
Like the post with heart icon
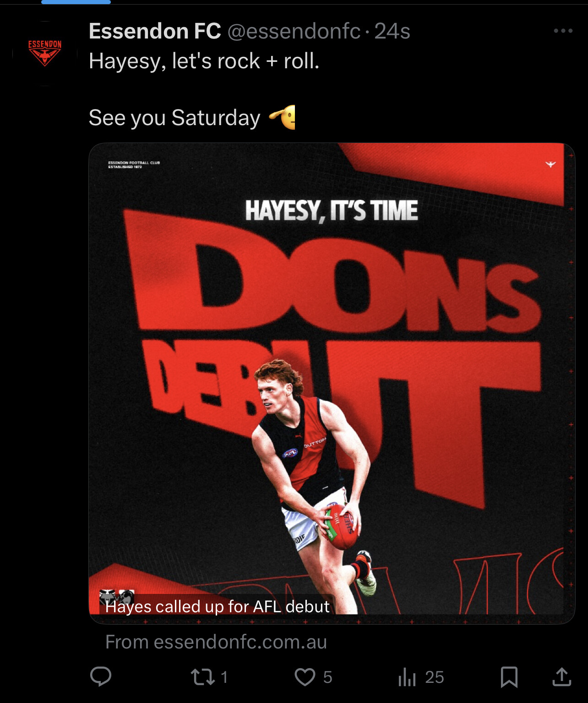pyautogui.click(x=305, y=677)
